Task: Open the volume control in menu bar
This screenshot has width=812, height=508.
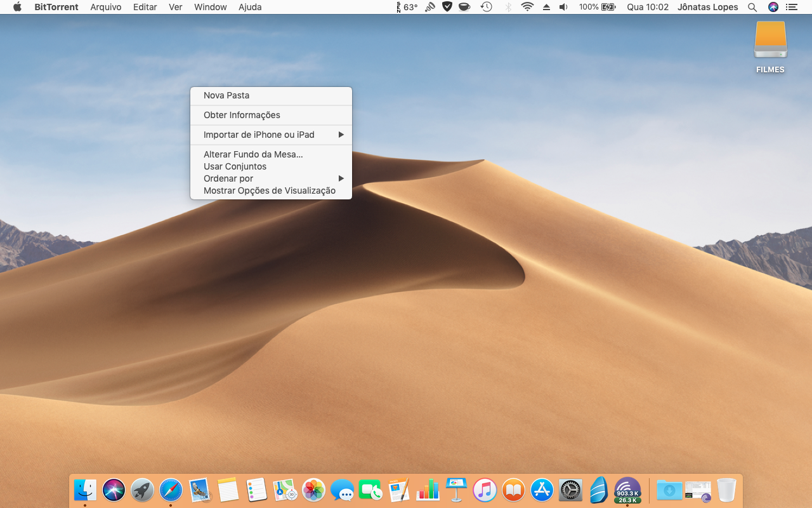Action: pyautogui.click(x=563, y=7)
